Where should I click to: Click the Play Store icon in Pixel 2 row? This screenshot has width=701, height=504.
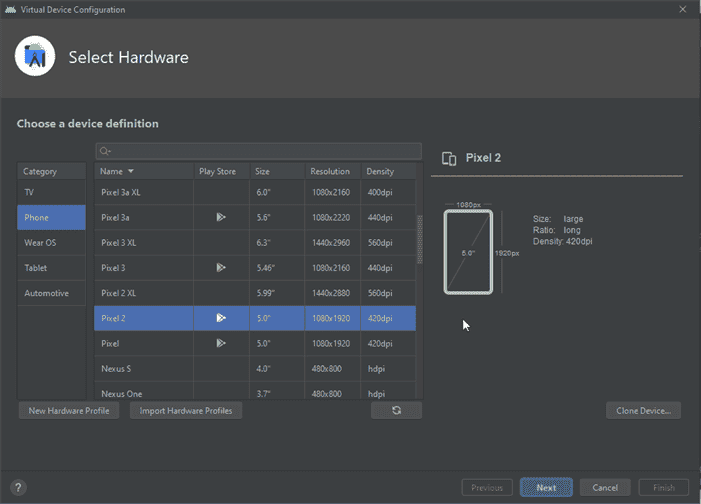coord(221,318)
